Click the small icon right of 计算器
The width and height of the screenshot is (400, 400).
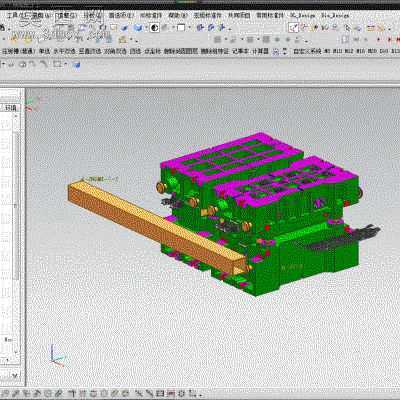coord(276,51)
